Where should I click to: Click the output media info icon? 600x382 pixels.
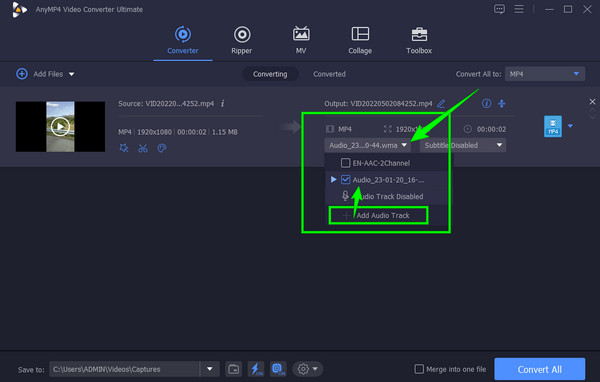click(486, 103)
